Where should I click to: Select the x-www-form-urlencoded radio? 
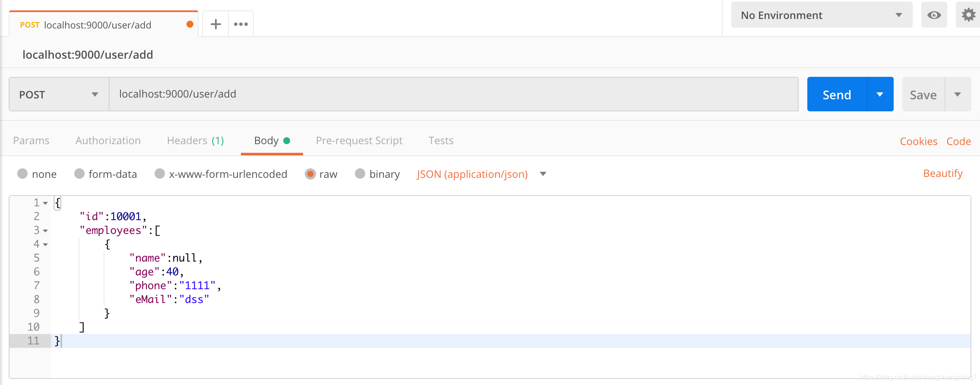(160, 174)
